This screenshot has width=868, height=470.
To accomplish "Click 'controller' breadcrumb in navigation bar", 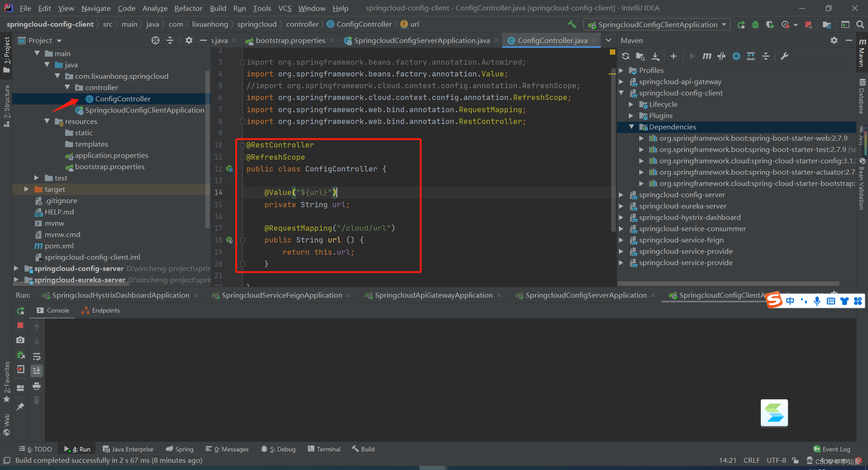I will (302, 24).
